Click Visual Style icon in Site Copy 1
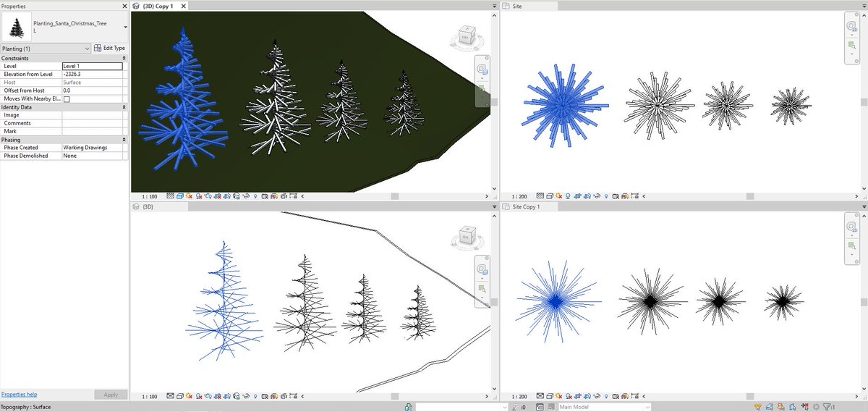868x412 pixels. [x=550, y=396]
